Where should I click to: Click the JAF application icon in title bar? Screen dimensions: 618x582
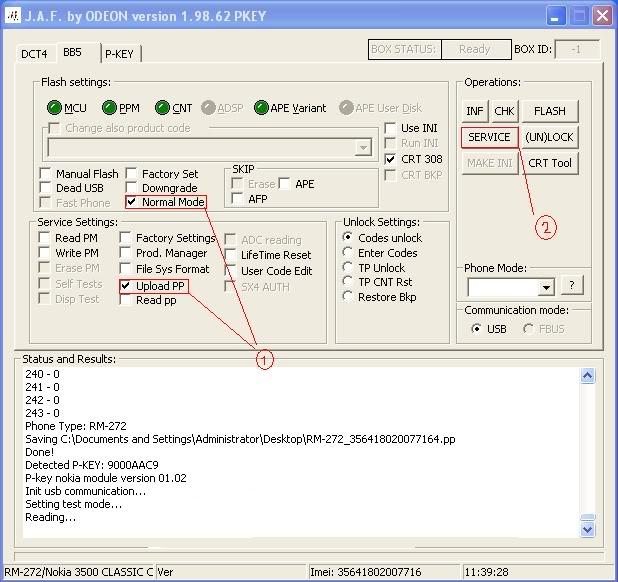pyautogui.click(x=13, y=16)
